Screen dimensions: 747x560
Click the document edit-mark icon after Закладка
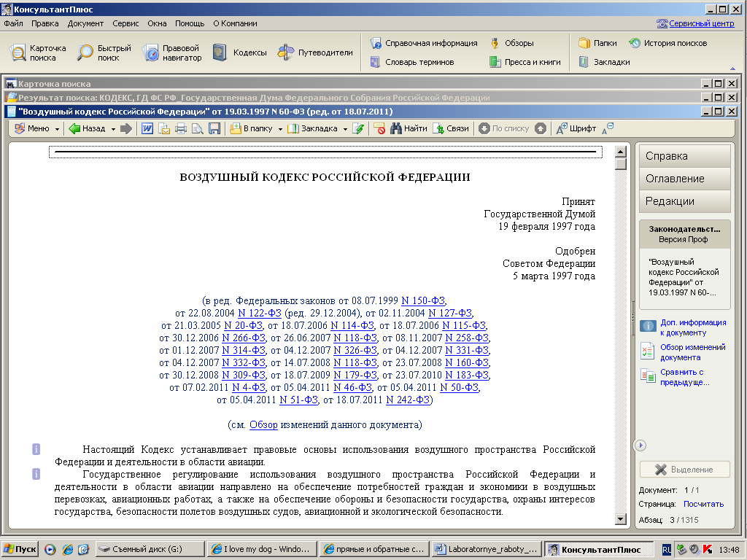[x=359, y=128]
